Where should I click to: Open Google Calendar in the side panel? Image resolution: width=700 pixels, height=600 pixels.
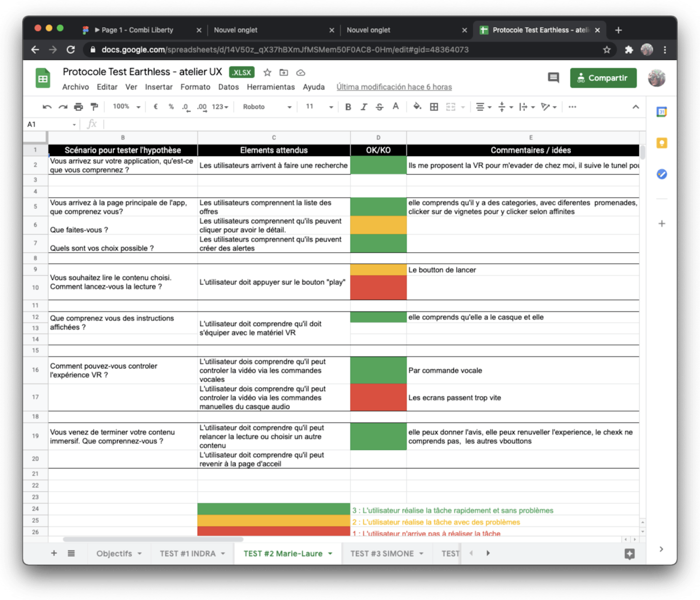661,112
